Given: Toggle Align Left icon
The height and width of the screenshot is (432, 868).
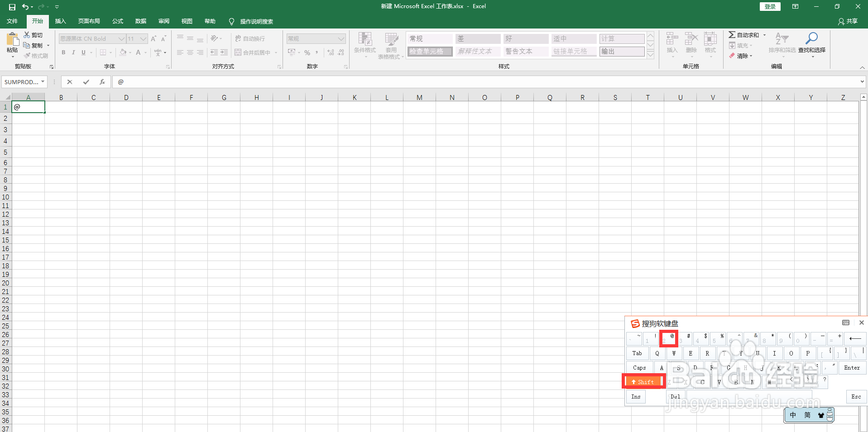Looking at the screenshot, I should coord(180,52).
